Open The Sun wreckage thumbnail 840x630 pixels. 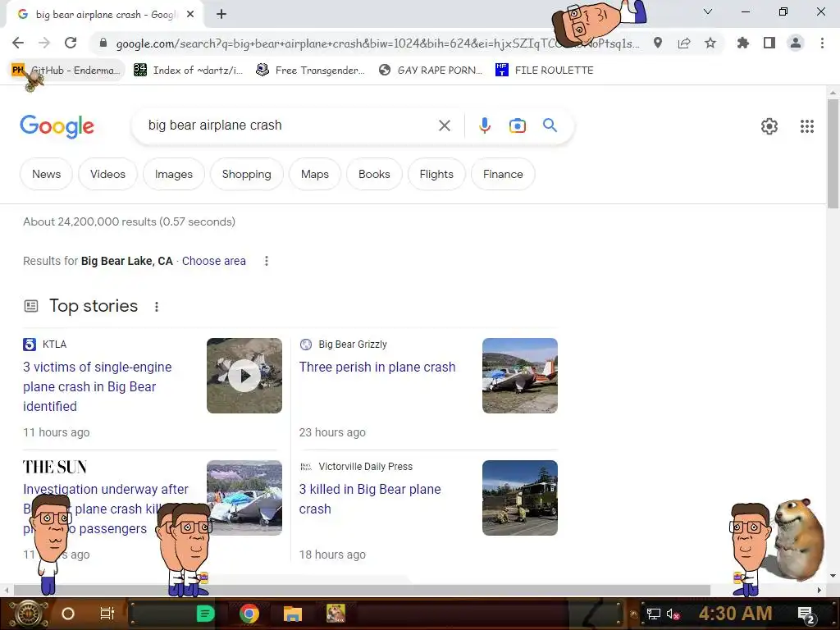[x=244, y=498]
